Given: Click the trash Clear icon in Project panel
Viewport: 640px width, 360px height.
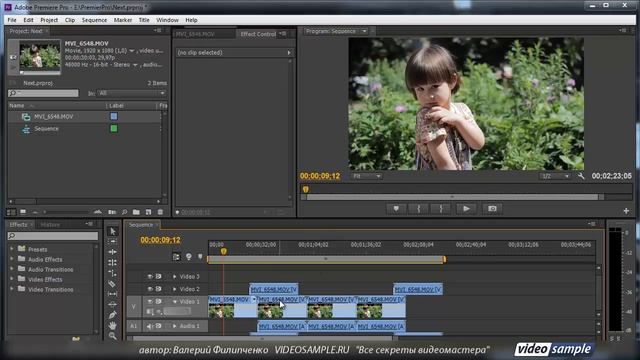Looking at the screenshot, I should 160,212.
